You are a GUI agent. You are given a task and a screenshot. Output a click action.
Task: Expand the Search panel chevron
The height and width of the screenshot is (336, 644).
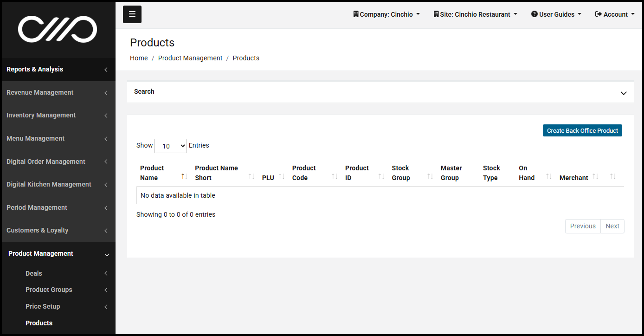click(624, 93)
